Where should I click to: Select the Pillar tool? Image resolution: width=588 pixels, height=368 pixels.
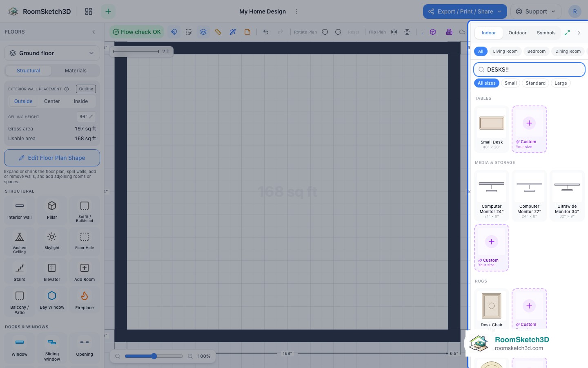[x=52, y=210]
